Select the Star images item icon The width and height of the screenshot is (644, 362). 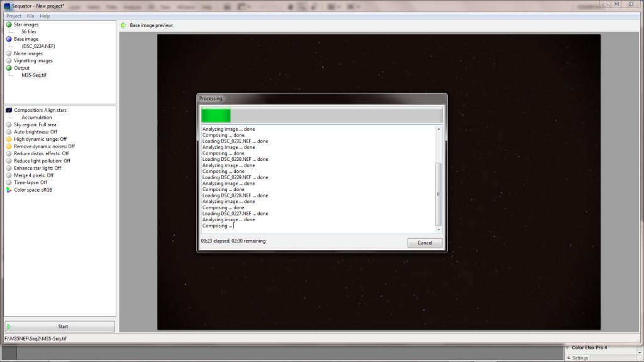pos(8,25)
